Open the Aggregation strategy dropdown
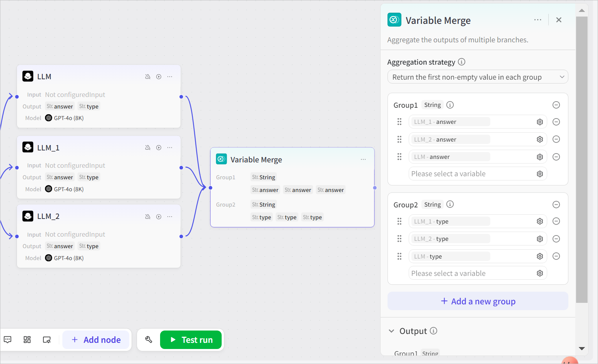 coord(478,77)
